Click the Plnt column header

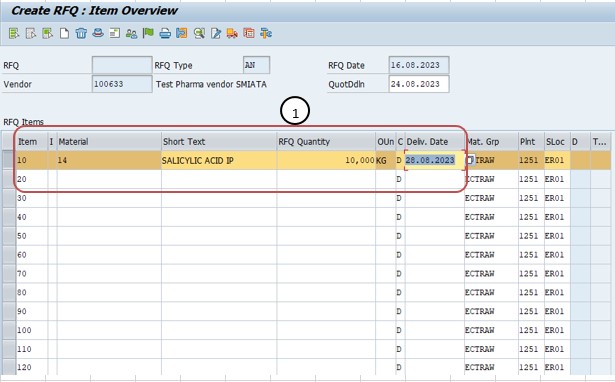coord(531,142)
